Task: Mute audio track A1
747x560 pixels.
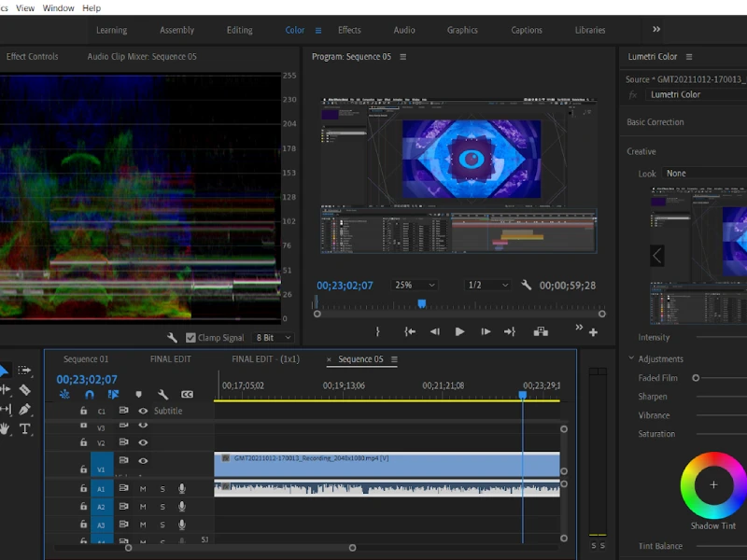Action: click(143, 489)
